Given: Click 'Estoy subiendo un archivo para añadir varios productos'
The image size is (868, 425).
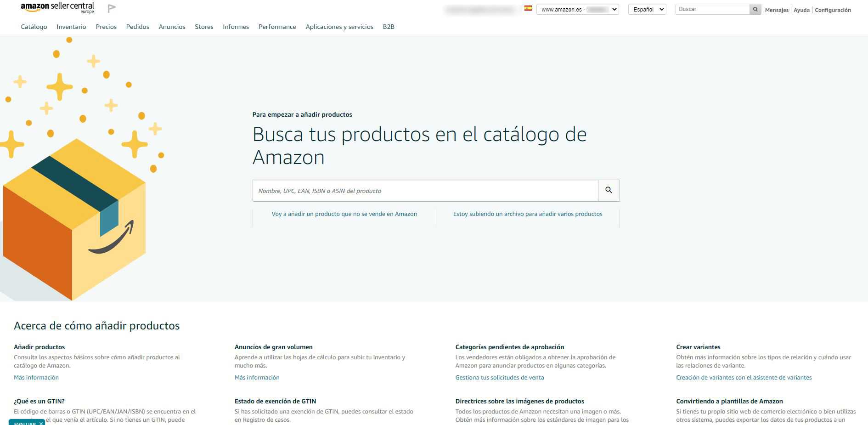Looking at the screenshot, I should click(528, 214).
